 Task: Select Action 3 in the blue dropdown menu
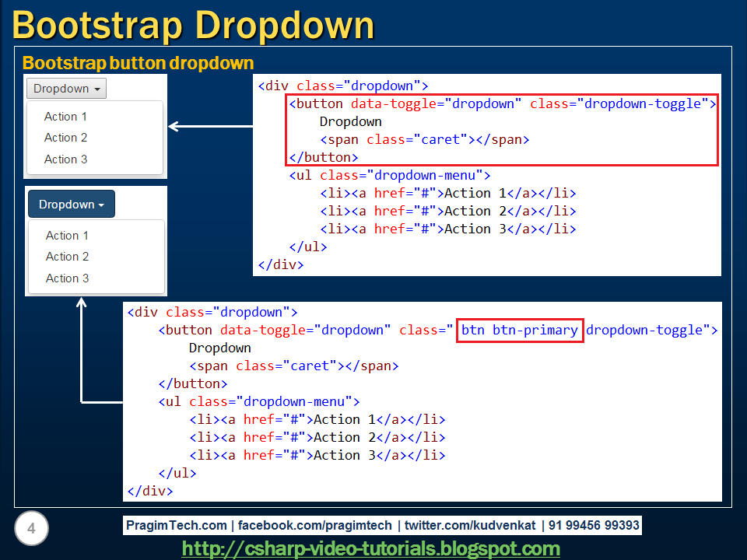tap(66, 278)
